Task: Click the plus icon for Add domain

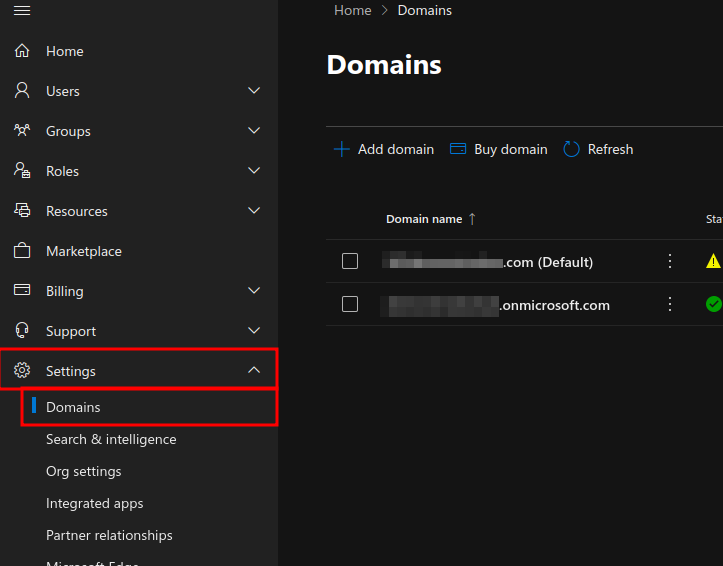Action: (x=341, y=149)
